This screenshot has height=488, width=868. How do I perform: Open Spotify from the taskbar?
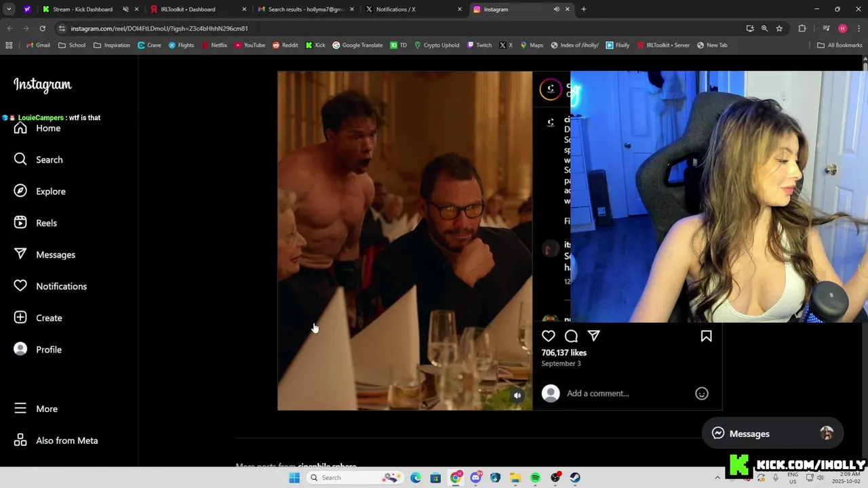click(x=535, y=478)
